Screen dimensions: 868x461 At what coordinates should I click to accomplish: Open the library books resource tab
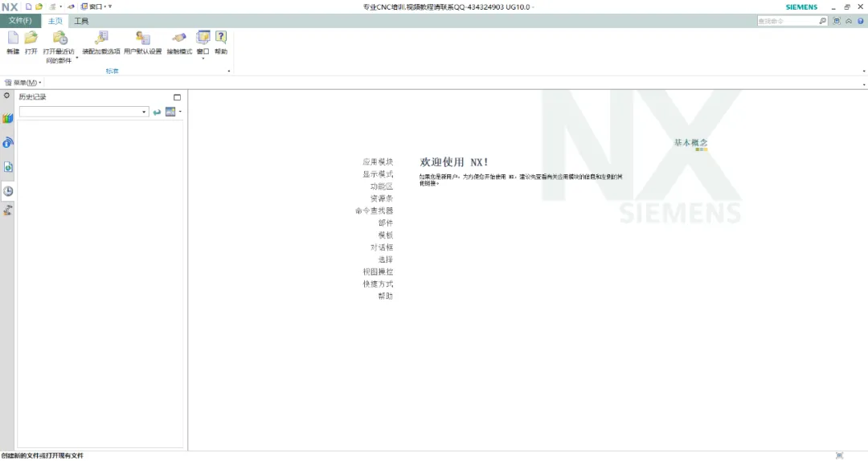click(x=7, y=118)
